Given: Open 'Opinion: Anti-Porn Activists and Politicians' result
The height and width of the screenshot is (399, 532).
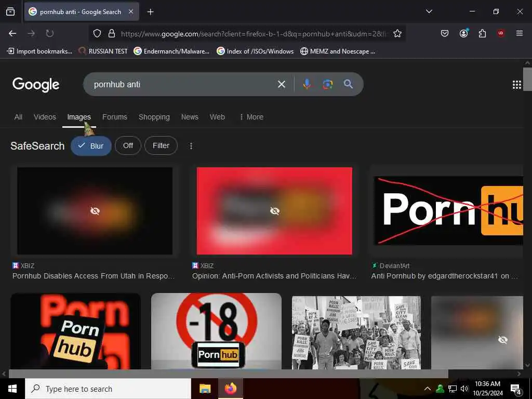Looking at the screenshot, I should [274, 276].
